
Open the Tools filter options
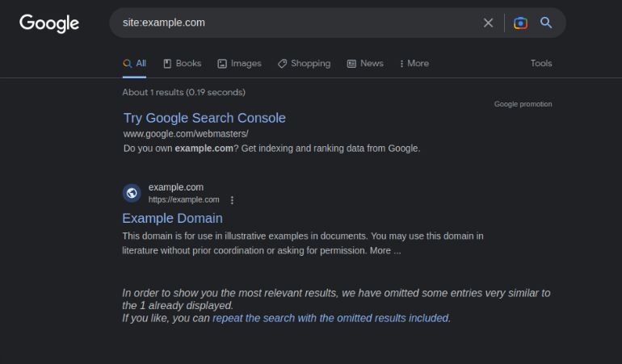click(x=541, y=64)
